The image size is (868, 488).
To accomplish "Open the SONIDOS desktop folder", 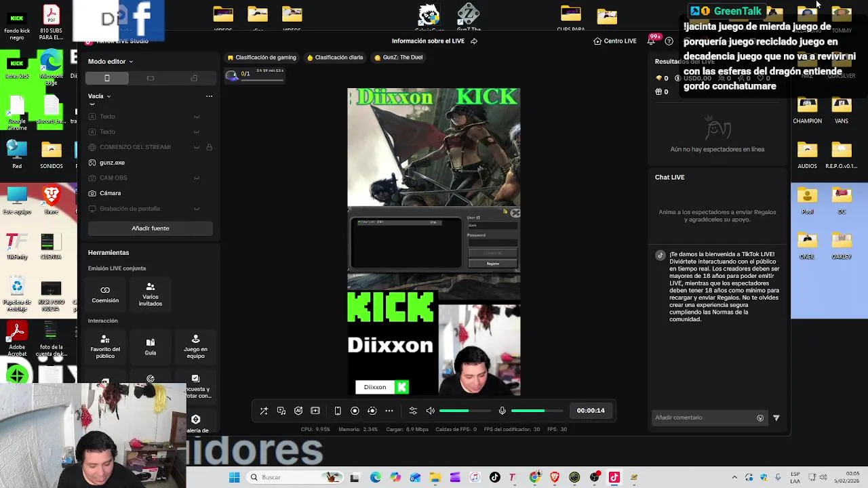I will [52, 155].
